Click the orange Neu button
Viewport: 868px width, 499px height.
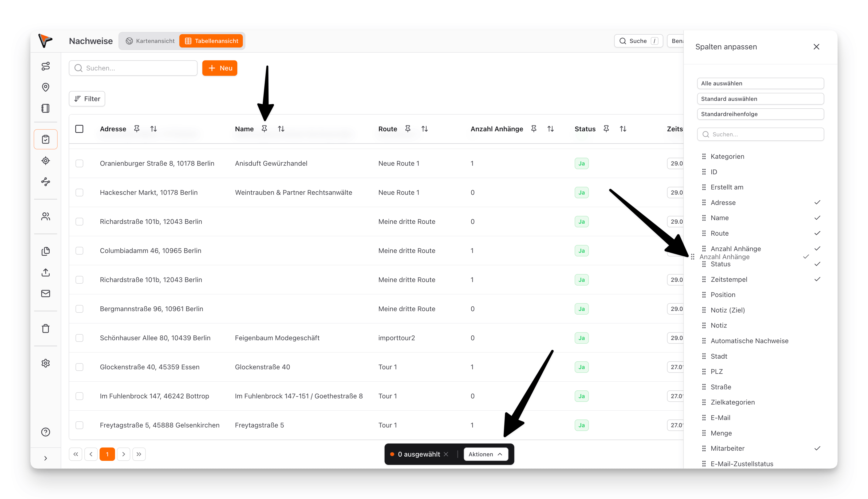click(220, 68)
